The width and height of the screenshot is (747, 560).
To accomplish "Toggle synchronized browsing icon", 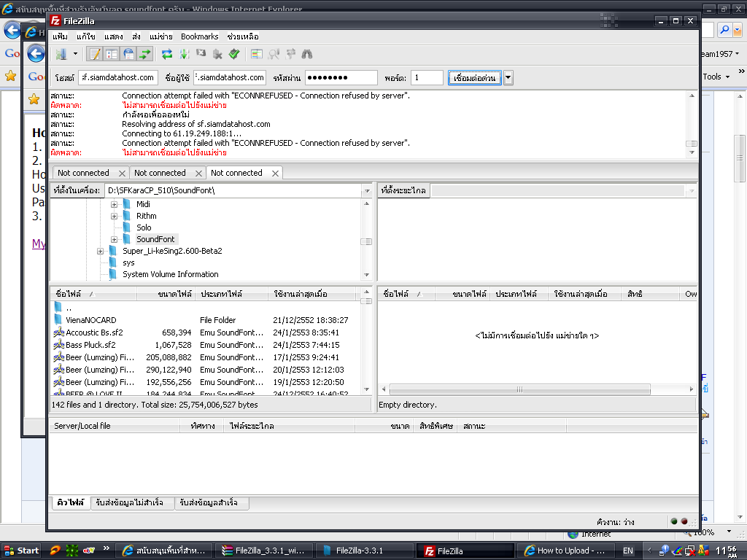I will coord(290,54).
